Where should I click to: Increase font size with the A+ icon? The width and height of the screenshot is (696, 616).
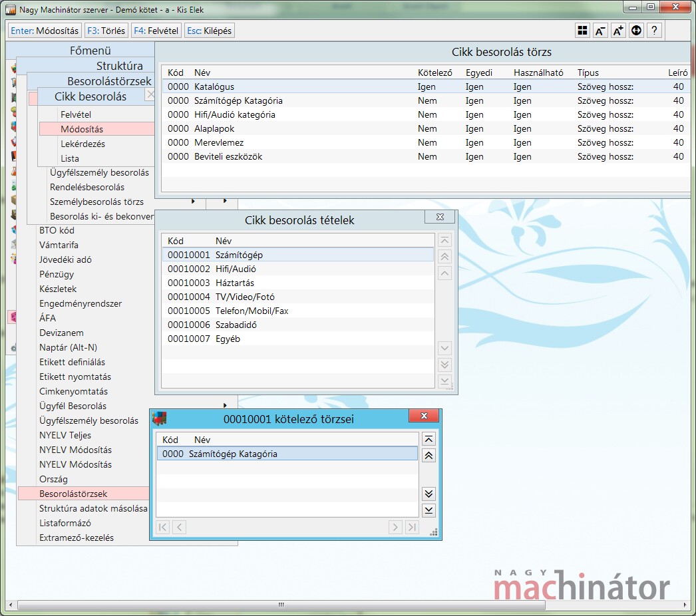(x=618, y=31)
